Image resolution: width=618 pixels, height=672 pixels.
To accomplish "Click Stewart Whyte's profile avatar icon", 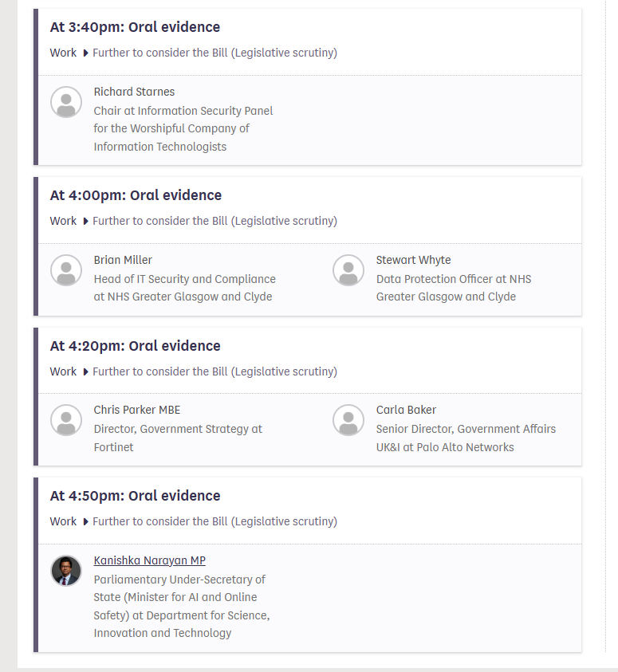I will (x=348, y=270).
